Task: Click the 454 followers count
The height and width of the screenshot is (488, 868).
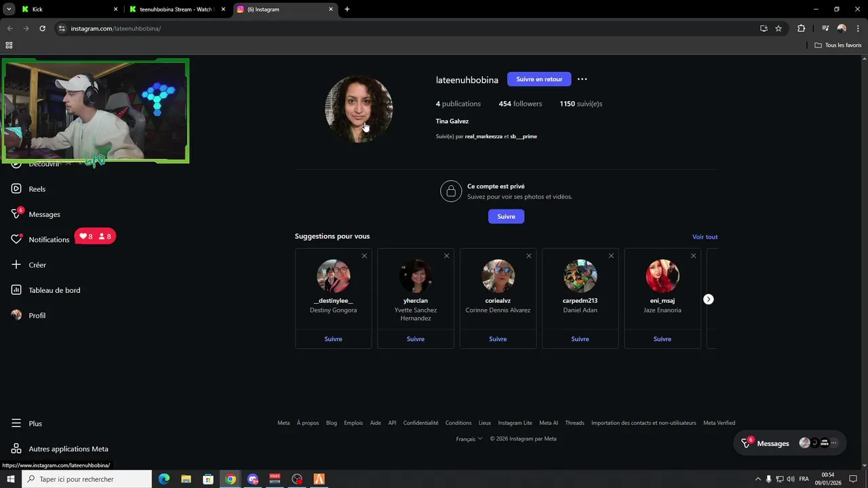Action: 520,104
